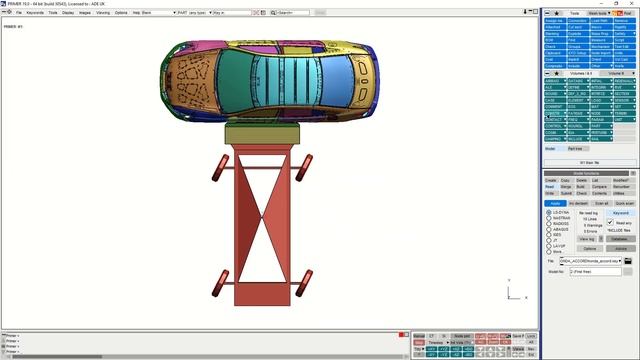Set view to -XZ
The height and width of the screenshot is (360, 640).
456,355
